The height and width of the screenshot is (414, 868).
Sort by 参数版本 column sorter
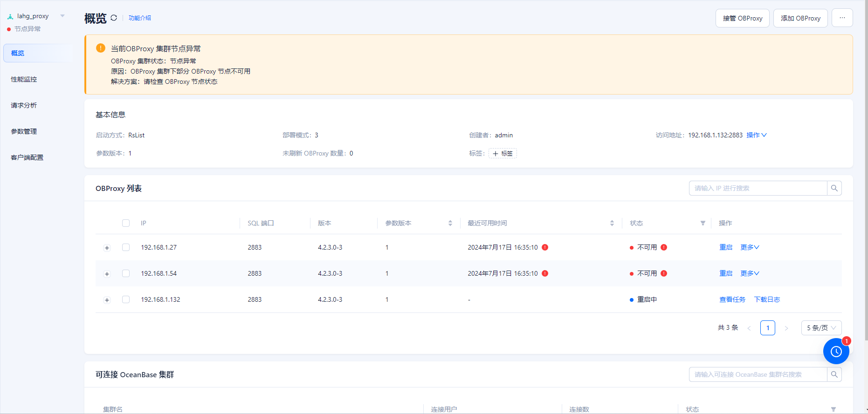click(450, 223)
